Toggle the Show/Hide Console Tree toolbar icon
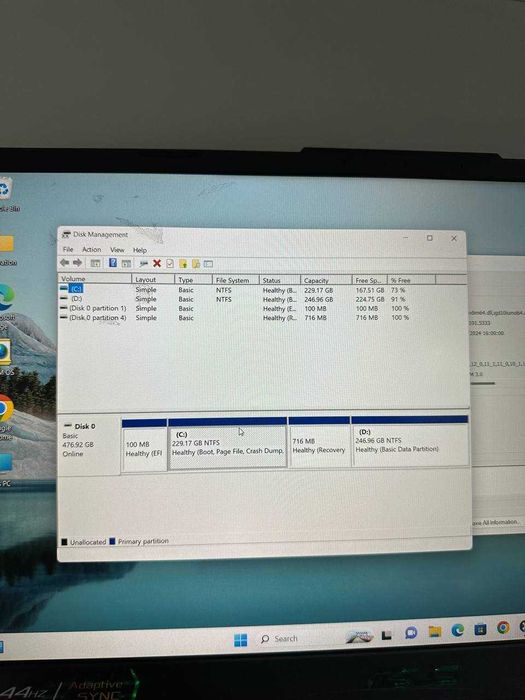525x700 pixels. pyautogui.click(x=95, y=263)
